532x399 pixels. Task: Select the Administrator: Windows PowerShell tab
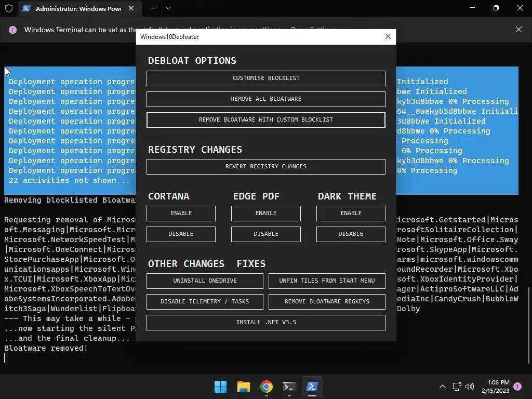pyautogui.click(x=79, y=8)
